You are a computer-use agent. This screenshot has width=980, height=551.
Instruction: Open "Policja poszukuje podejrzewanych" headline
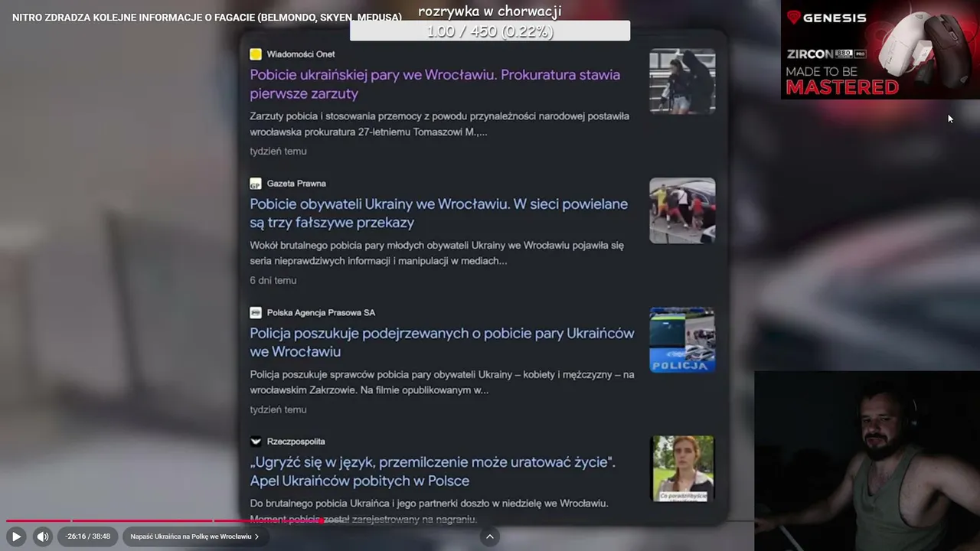pos(442,342)
